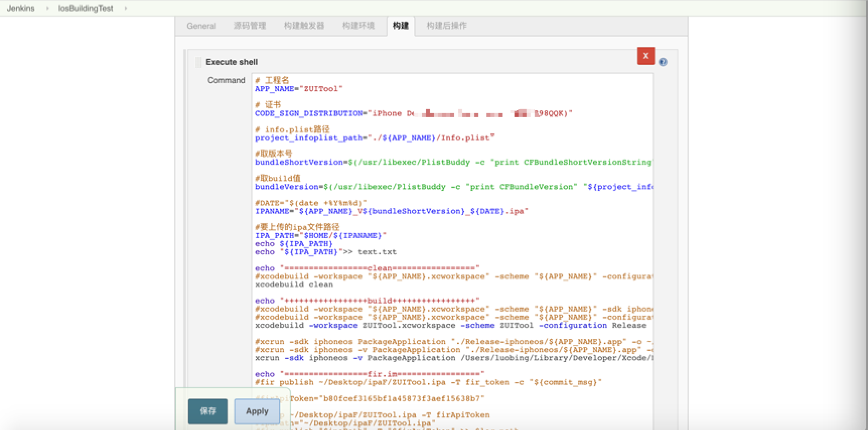Click the '#DATE=' commented line
This screenshot has height=430, width=868.
pos(311,203)
